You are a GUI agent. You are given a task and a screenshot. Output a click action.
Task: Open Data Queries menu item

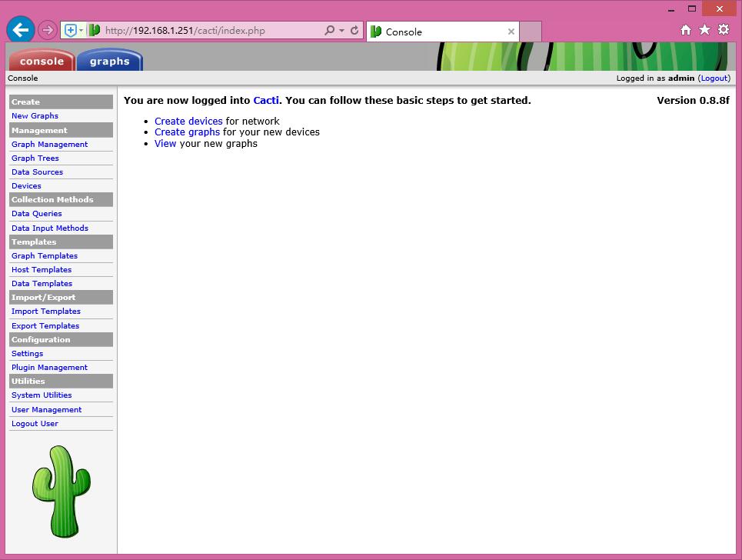37,214
